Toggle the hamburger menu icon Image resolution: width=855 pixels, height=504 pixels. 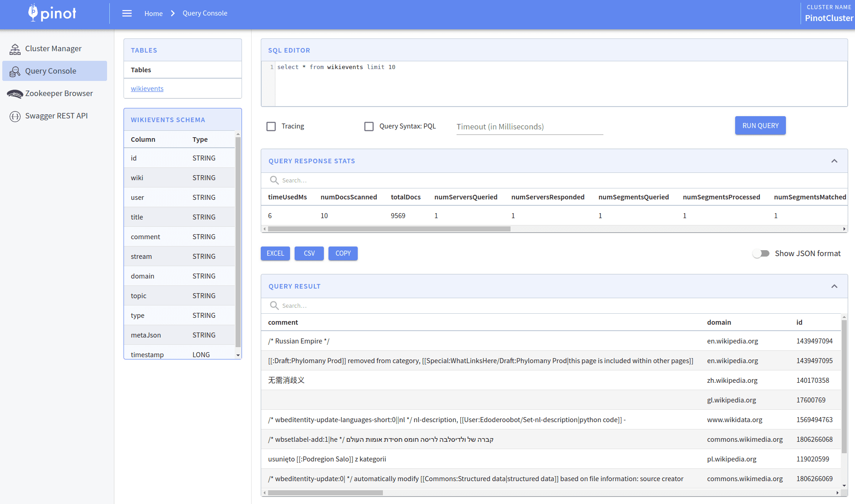coord(127,13)
